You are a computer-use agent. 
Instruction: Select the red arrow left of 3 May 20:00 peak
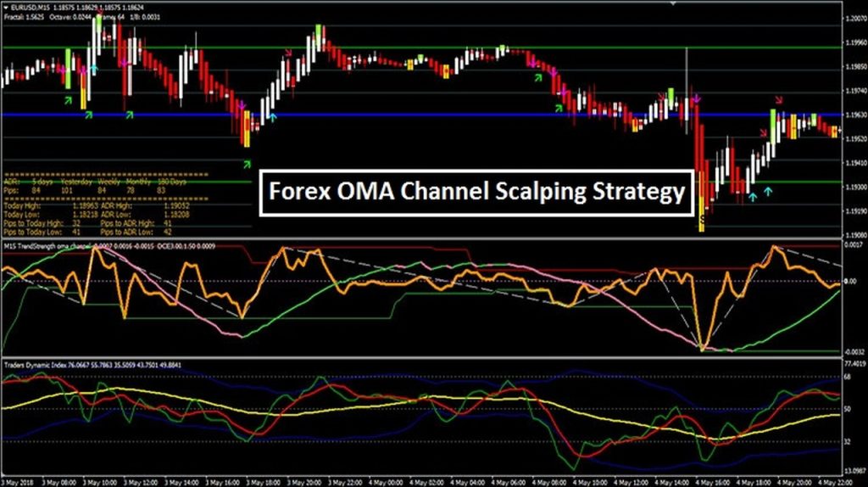(x=288, y=53)
